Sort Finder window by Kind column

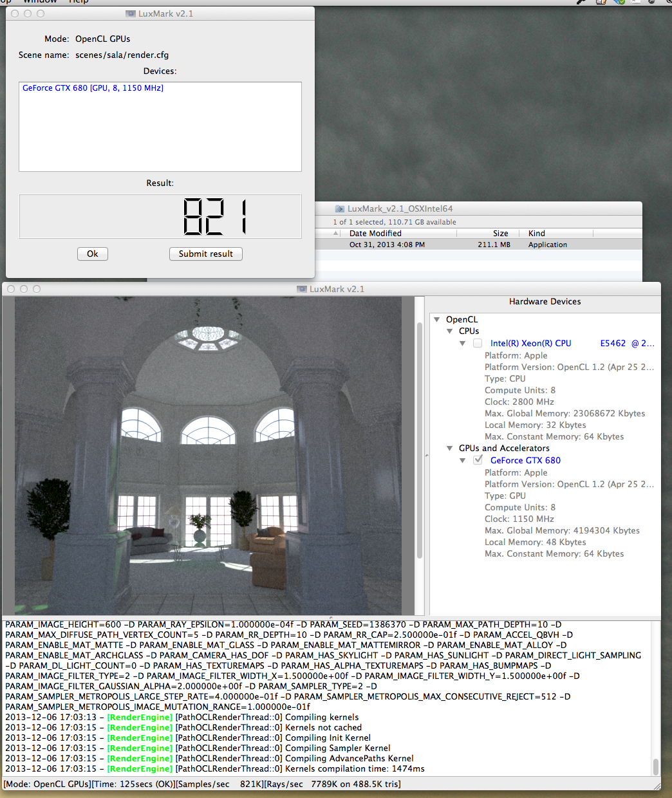537,234
